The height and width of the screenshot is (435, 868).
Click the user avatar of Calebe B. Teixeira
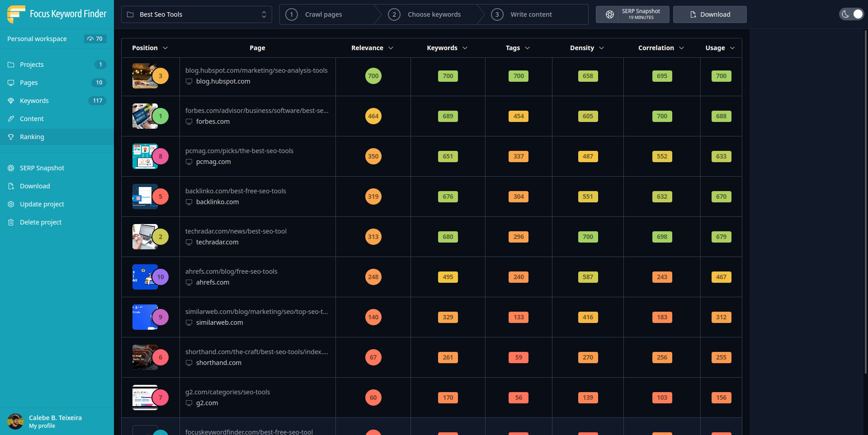tap(15, 421)
